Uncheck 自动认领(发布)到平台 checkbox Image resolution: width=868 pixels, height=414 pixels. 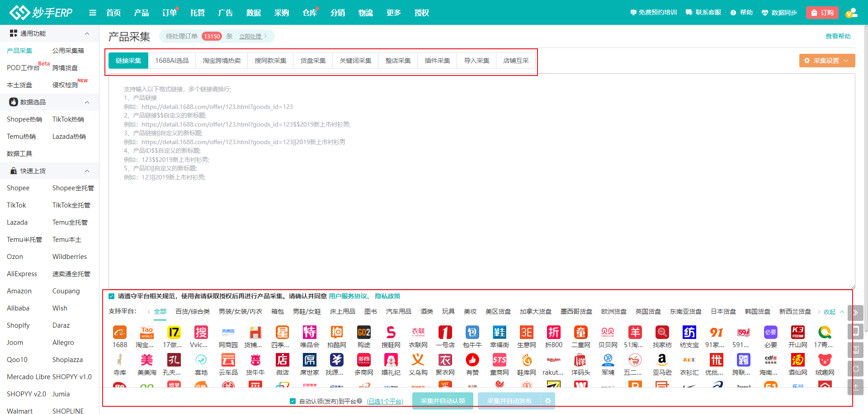(293, 401)
